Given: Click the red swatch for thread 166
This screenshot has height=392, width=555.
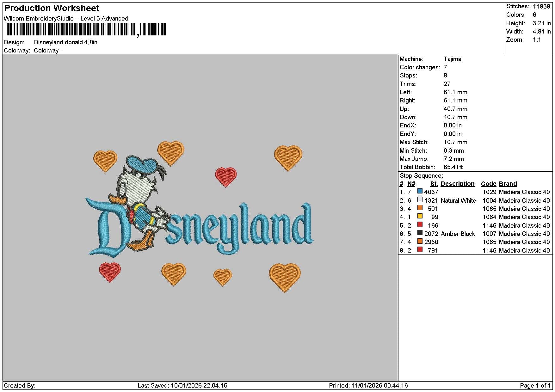Looking at the screenshot, I should point(420,224).
